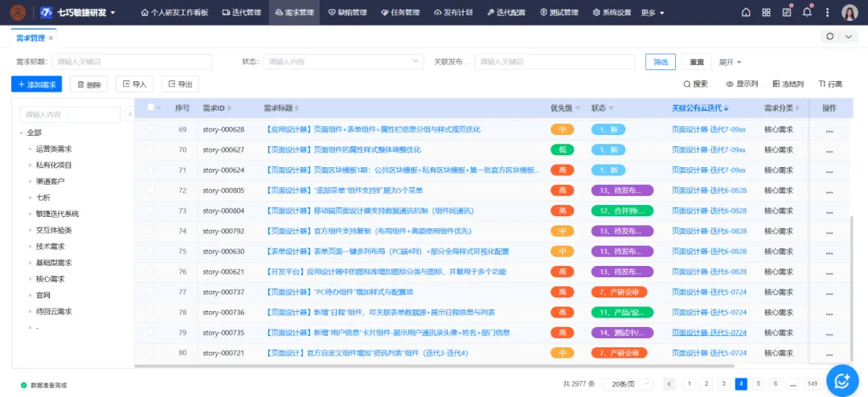
Task: Open the 状态 filter dropdown
Action: pyautogui.click(x=344, y=62)
